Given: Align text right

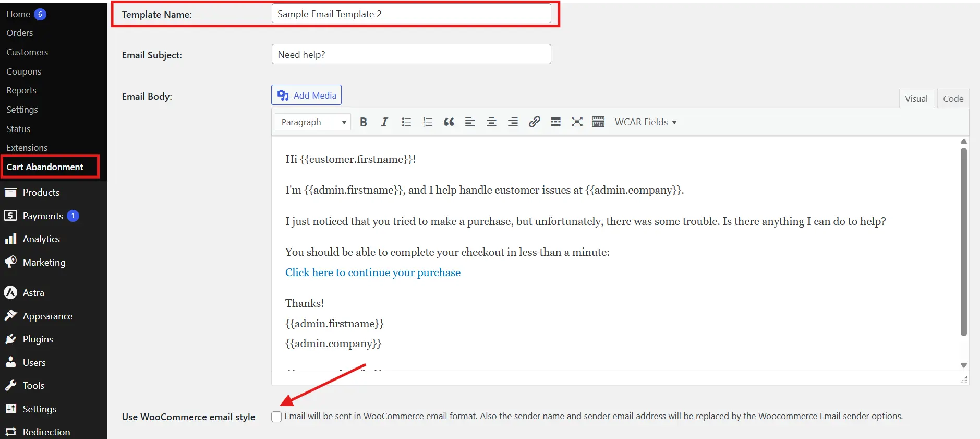Looking at the screenshot, I should pyautogui.click(x=513, y=122).
